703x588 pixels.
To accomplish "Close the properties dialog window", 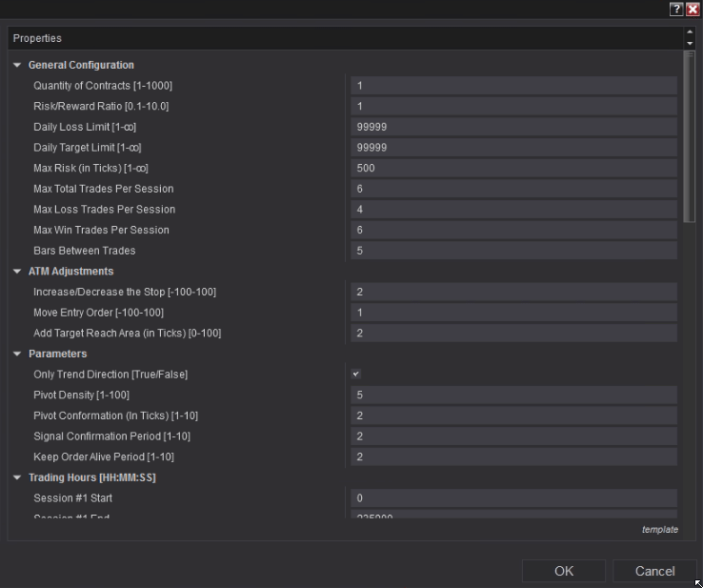I will pos(693,9).
